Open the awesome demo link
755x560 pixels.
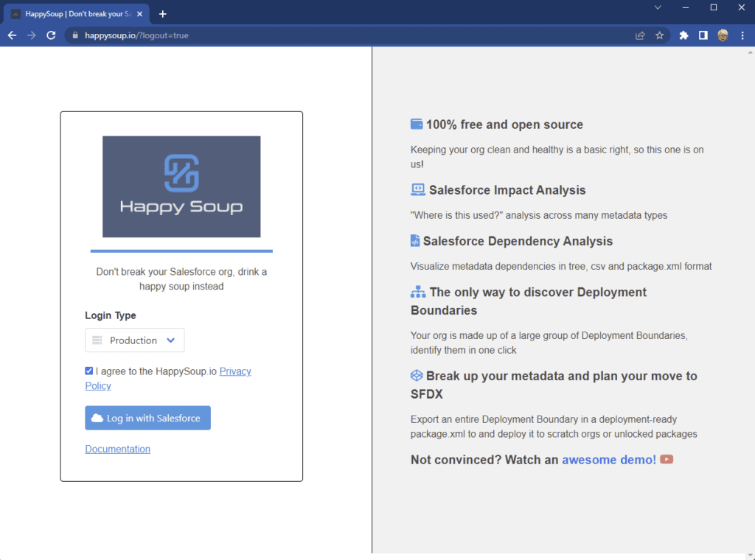[608, 460]
